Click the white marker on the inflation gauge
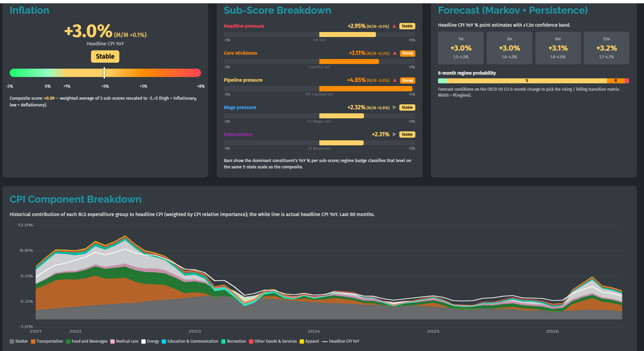This screenshot has width=644, height=351. (x=104, y=73)
